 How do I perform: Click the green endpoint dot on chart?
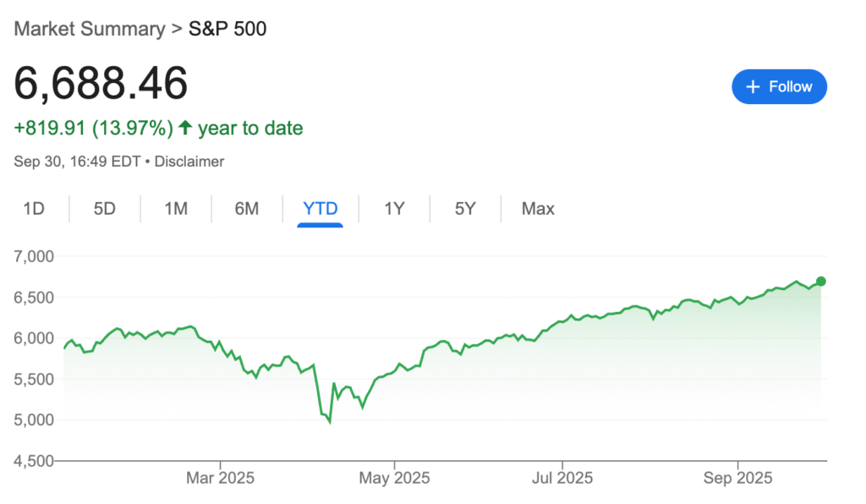820,282
